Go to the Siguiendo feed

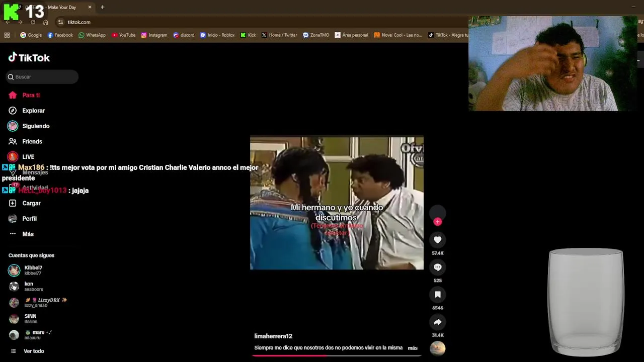point(29,126)
